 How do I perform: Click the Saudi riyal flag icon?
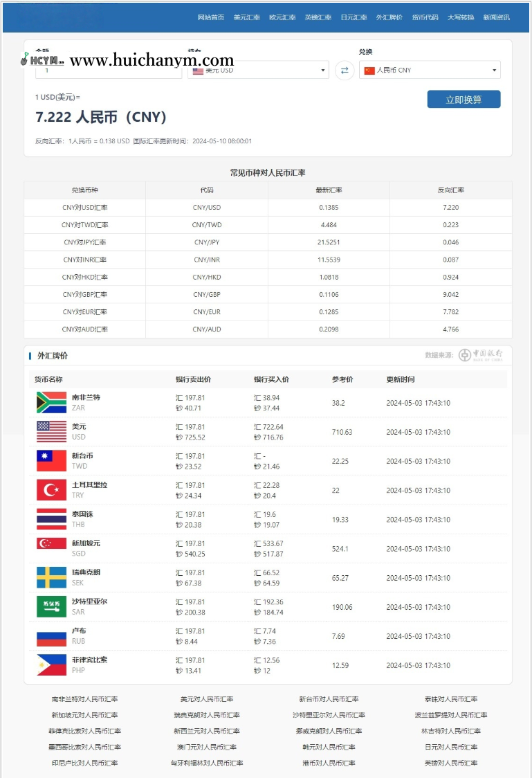(52, 607)
